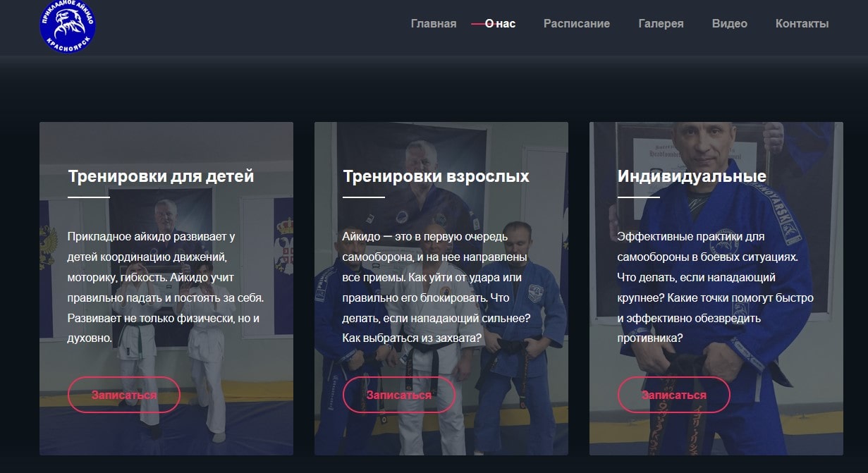The image size is (868, 473).
Task: Go to the Расписание page
Action: (576, 23)
